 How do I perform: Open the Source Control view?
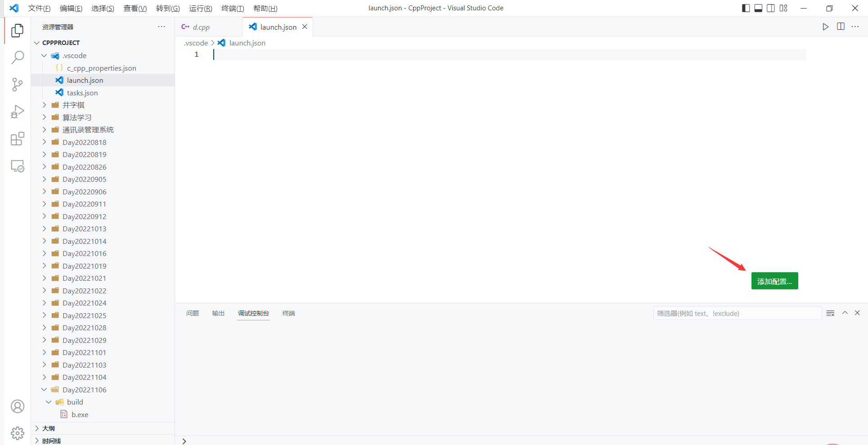click(17, 84)
